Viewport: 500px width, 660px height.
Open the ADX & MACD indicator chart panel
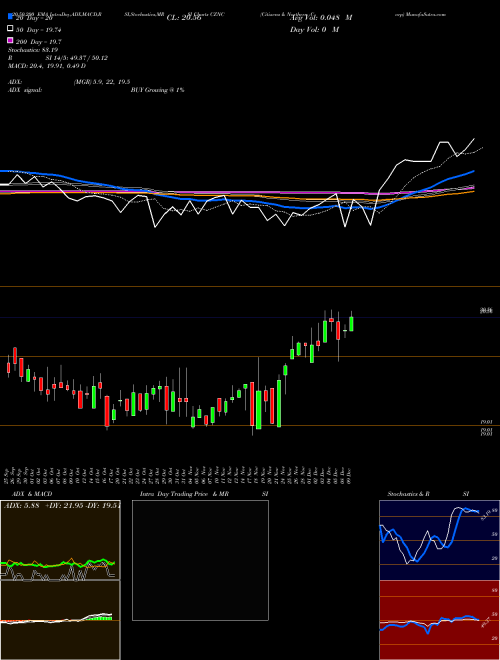pos(60,580)
